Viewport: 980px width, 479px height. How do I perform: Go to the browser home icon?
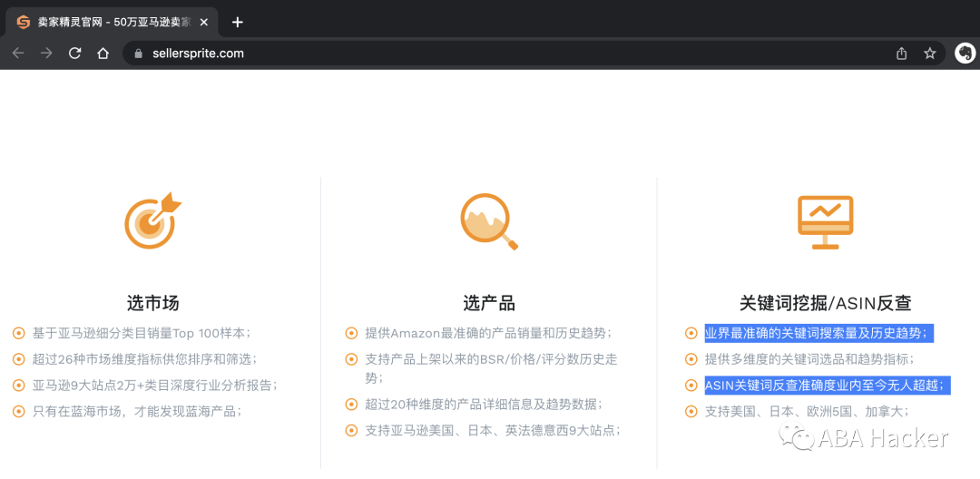pyautogui.click(x=103, y=54)
